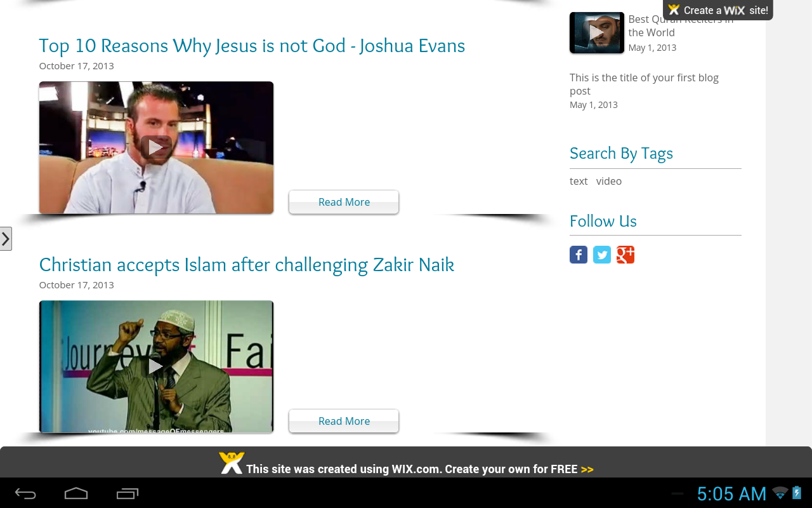Expand the left side panel arrow

6,239
